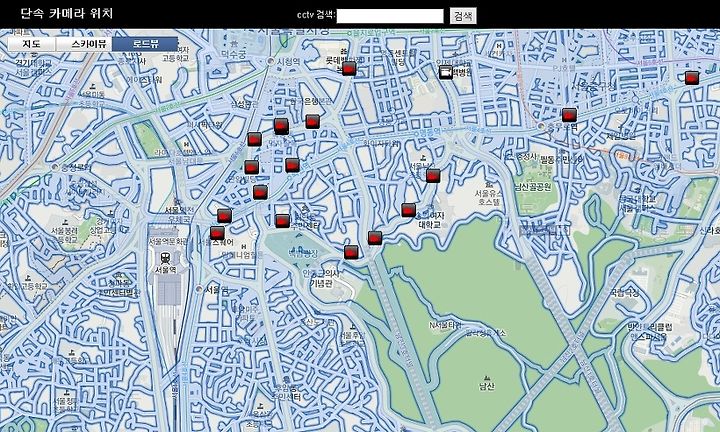Click the 남산골공원 park label
720x432 pixels.
coord(532,187)
